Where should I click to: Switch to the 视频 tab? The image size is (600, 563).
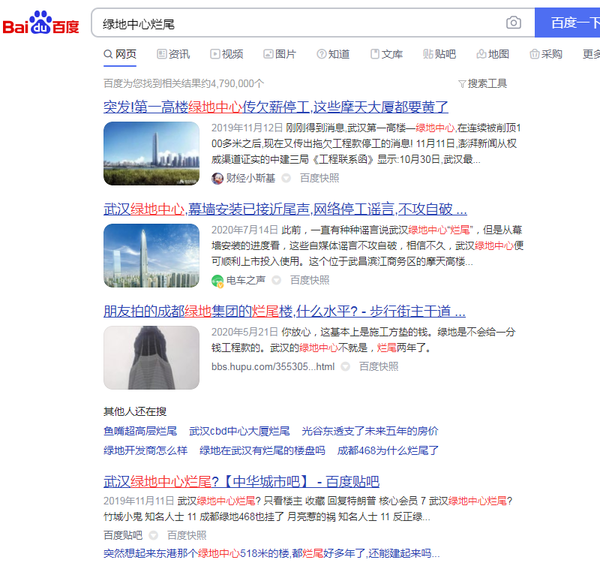point(227,54)
